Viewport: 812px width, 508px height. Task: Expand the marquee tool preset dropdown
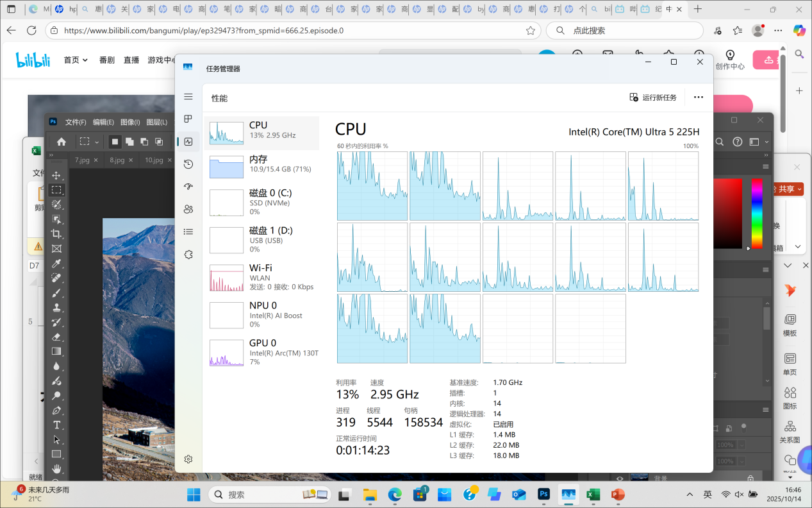click(97, 142)
